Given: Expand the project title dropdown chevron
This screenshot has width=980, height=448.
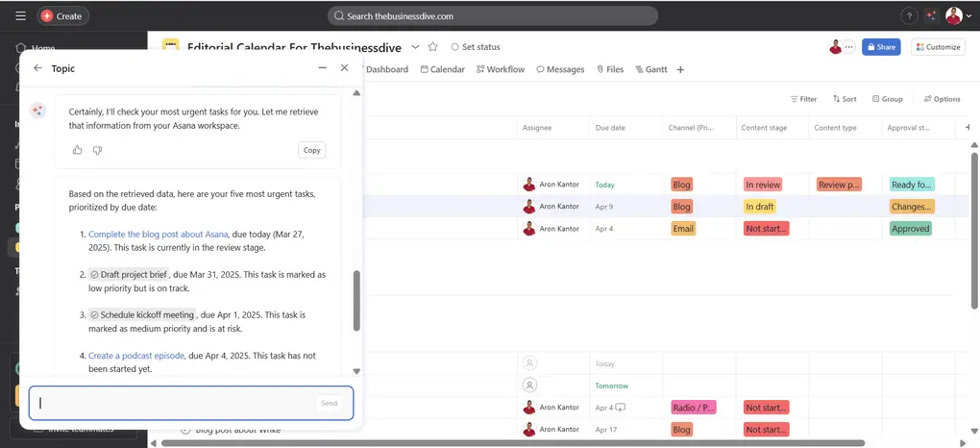Looking at the screenshot, I should (415, 47).
